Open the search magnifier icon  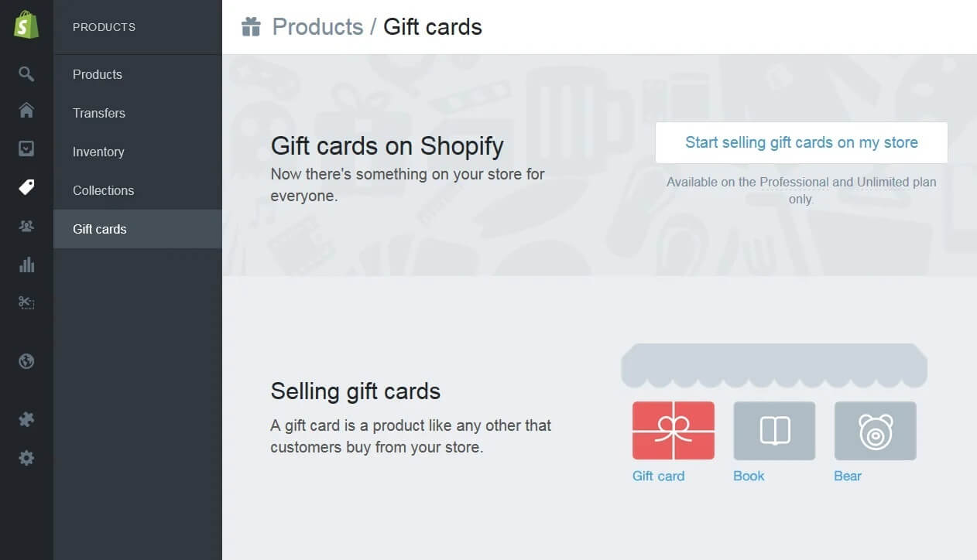point(26,74)
